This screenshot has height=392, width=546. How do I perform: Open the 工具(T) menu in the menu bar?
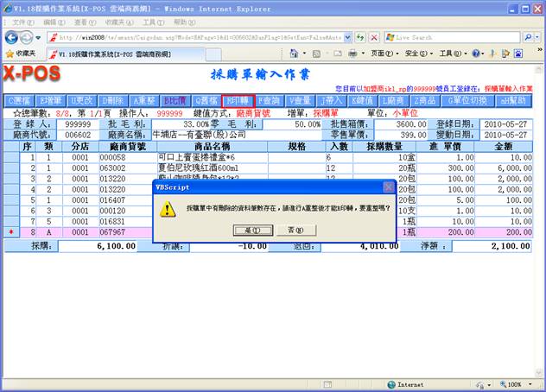(x=153, y=21)
